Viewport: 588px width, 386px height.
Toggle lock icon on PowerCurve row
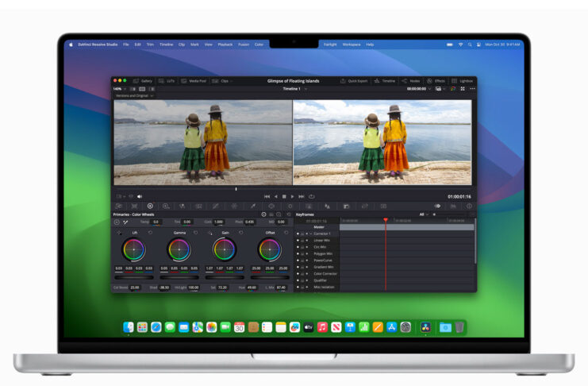(302, 261)
